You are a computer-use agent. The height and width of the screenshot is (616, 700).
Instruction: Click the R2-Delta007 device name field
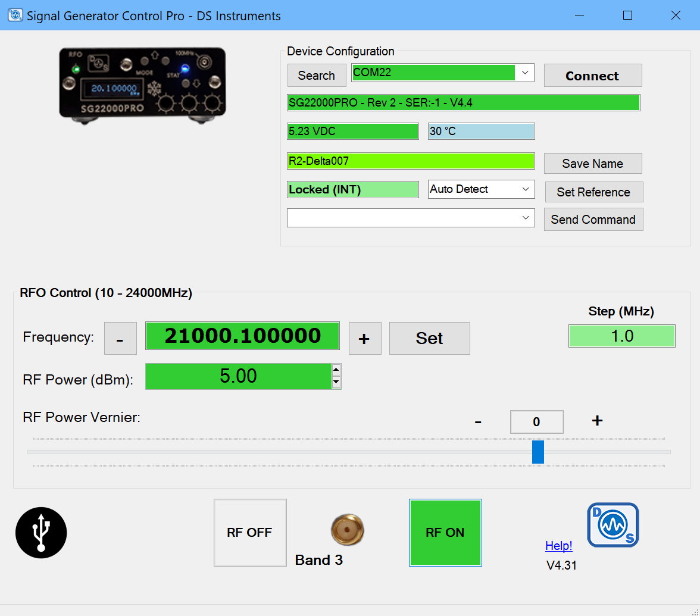click(411, 161)
